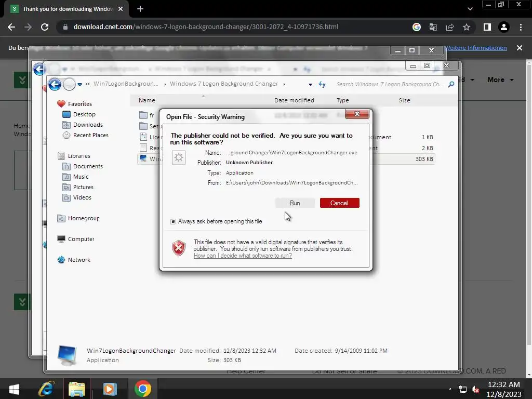Click translate page icon in Chrome

433,27
